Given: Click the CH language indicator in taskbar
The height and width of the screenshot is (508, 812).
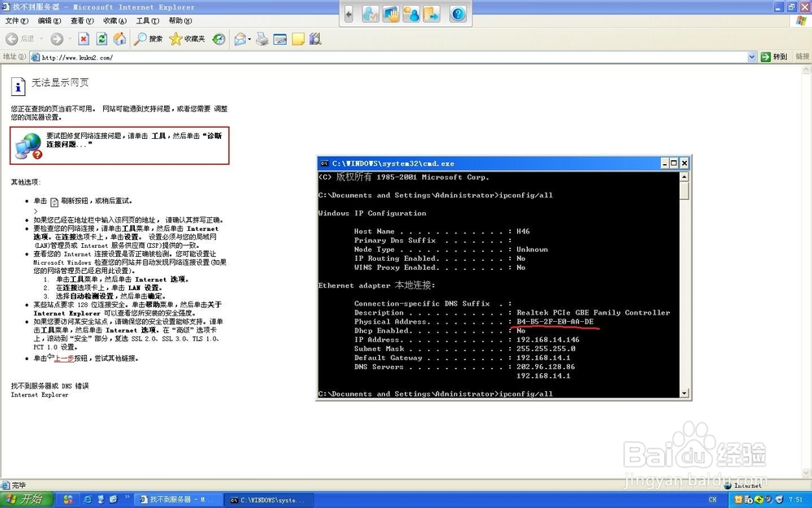Looking at the screenshot, I should (x=713, y=500).
